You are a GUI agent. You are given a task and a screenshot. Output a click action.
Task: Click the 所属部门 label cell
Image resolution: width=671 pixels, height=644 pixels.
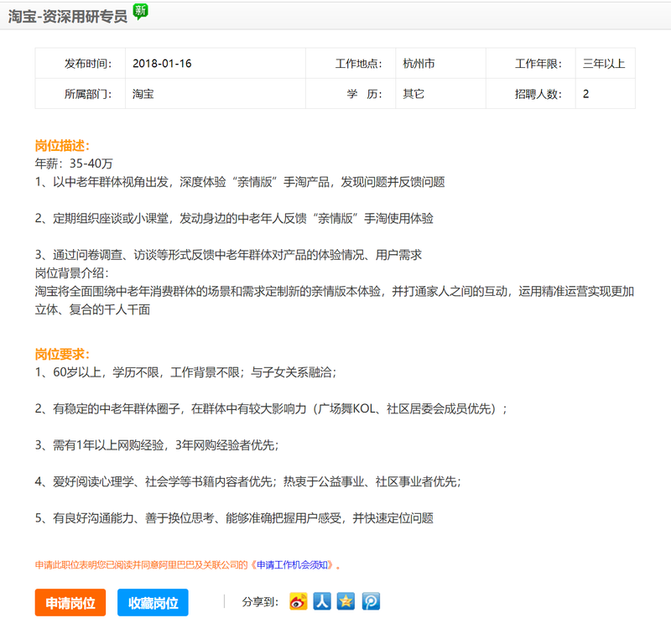click(80, 94)
